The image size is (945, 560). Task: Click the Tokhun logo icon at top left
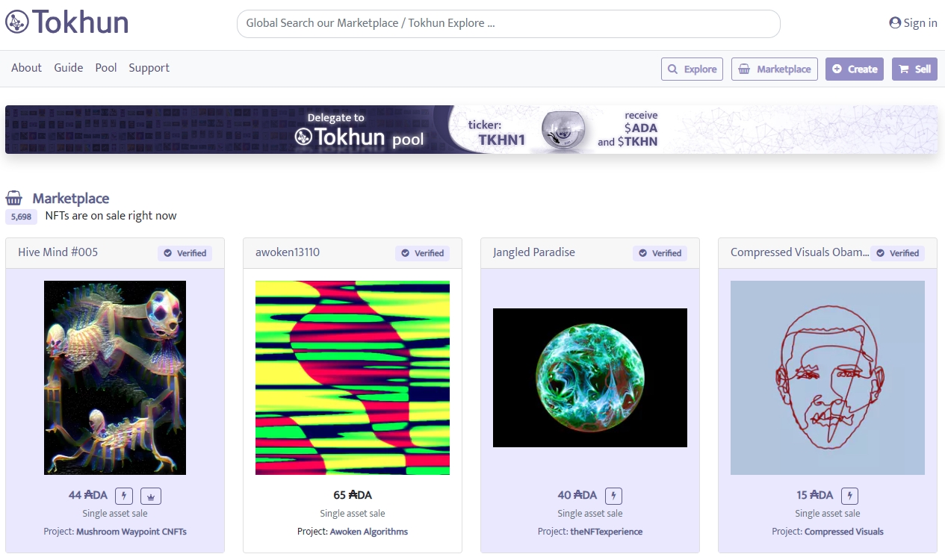(x=16, y=22)
